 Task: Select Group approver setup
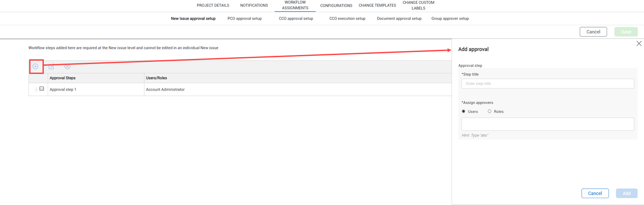click(x=450, y=18)
